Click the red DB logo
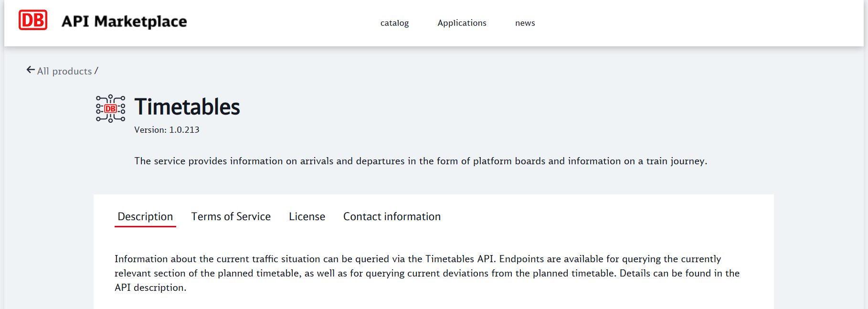The height and width of the screenshot is (309, 868). tap(33, 20)
